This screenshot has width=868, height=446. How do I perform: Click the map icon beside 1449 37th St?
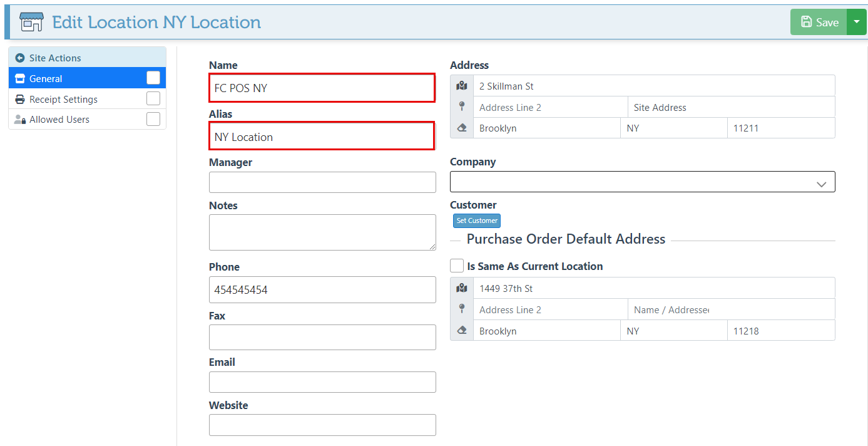[x=462, y=288]
